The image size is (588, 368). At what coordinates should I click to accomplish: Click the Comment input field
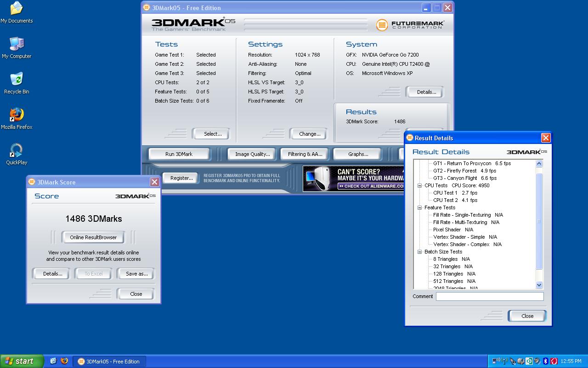coord(490,296)
